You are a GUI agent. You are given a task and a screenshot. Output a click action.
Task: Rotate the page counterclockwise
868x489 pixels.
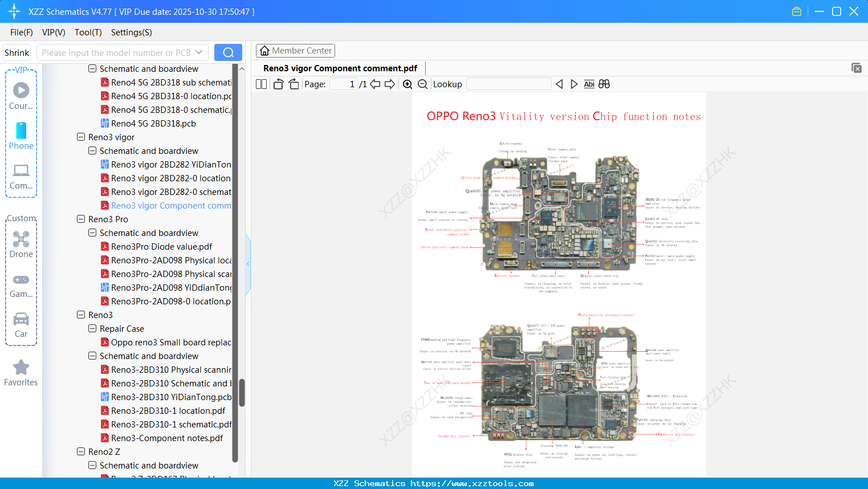point(278,84)
